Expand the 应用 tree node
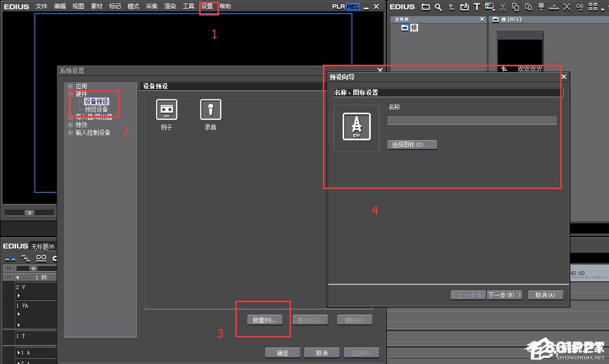Image resolution: width=609 pixels, height=364 pixels. coord(71,87)
